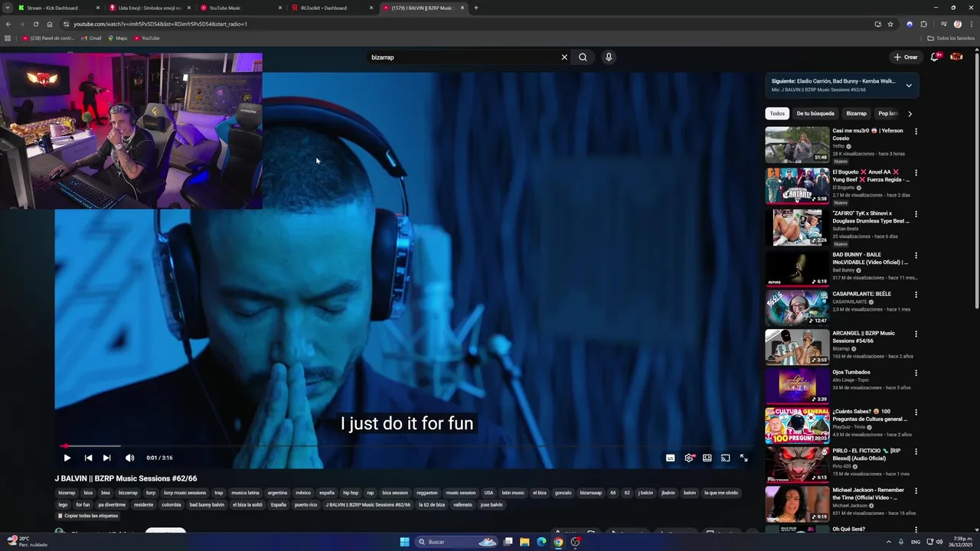Switch to YouTube Music browser tab
980x551 pixels.
pyautogui.click(x=239, y=8)
